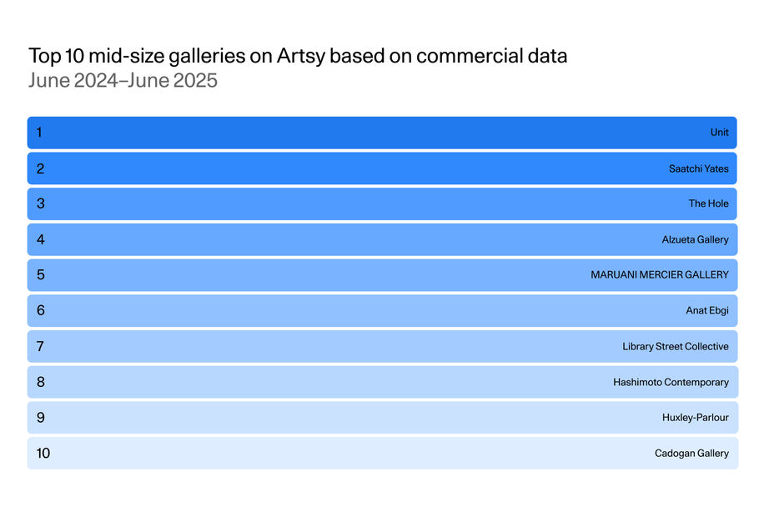This screenshot has width=759, height=532.
Task: Click the June 2024–June 2025 subtitle
Action: point(123,81)
